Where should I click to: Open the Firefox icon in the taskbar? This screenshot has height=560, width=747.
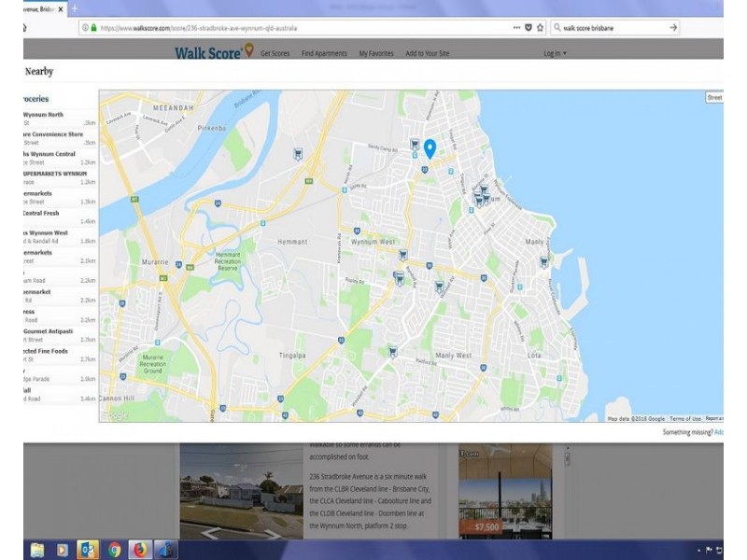140,549
